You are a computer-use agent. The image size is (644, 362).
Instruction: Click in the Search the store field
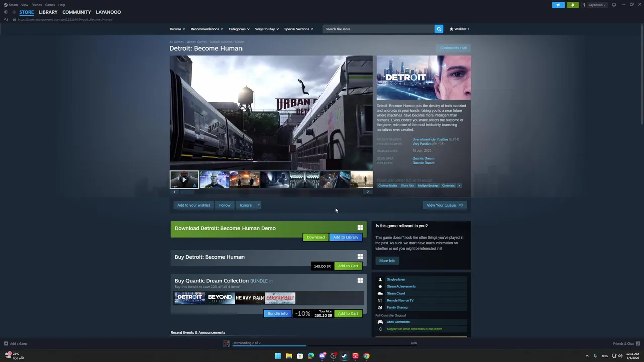pyautogui.click(x=378, y=29)
